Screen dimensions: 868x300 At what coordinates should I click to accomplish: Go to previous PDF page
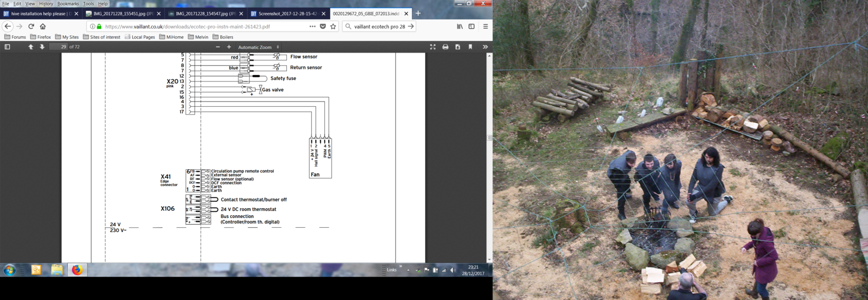coord(30,47)
